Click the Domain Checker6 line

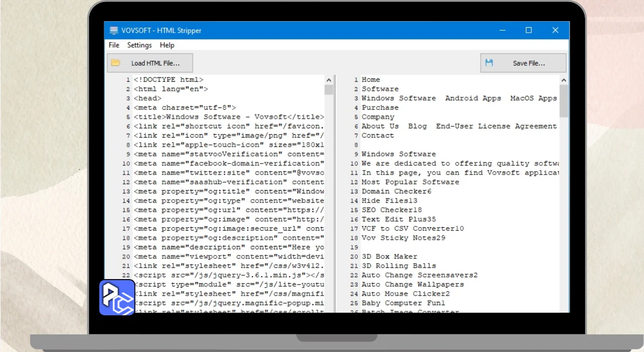click(396, 191)
